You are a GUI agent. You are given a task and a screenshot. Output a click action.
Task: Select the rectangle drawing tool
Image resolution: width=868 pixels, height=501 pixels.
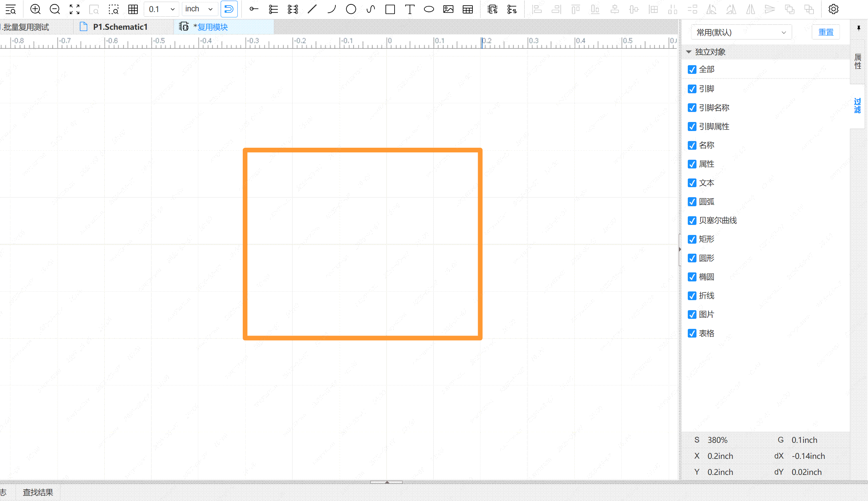(x=390, y=9)
